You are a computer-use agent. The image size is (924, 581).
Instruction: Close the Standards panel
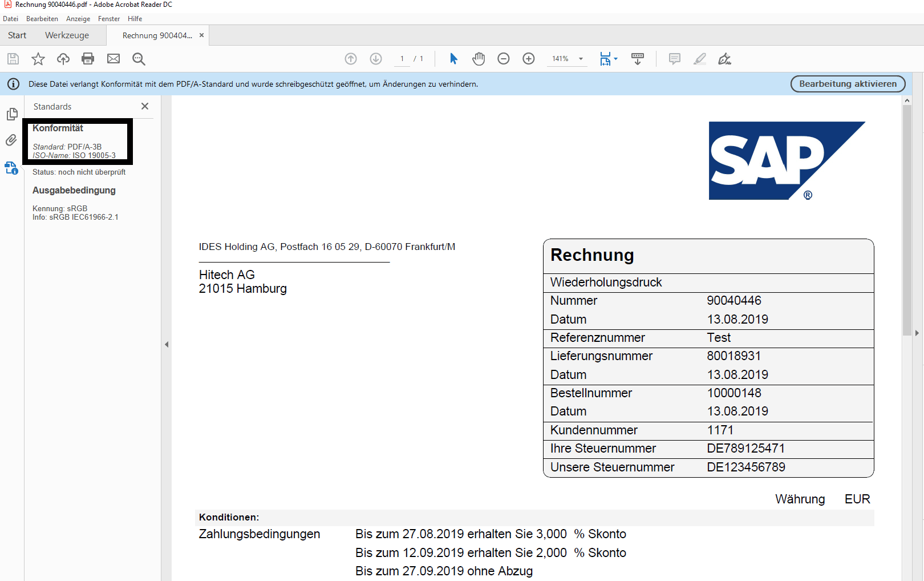tap(145, 106)
